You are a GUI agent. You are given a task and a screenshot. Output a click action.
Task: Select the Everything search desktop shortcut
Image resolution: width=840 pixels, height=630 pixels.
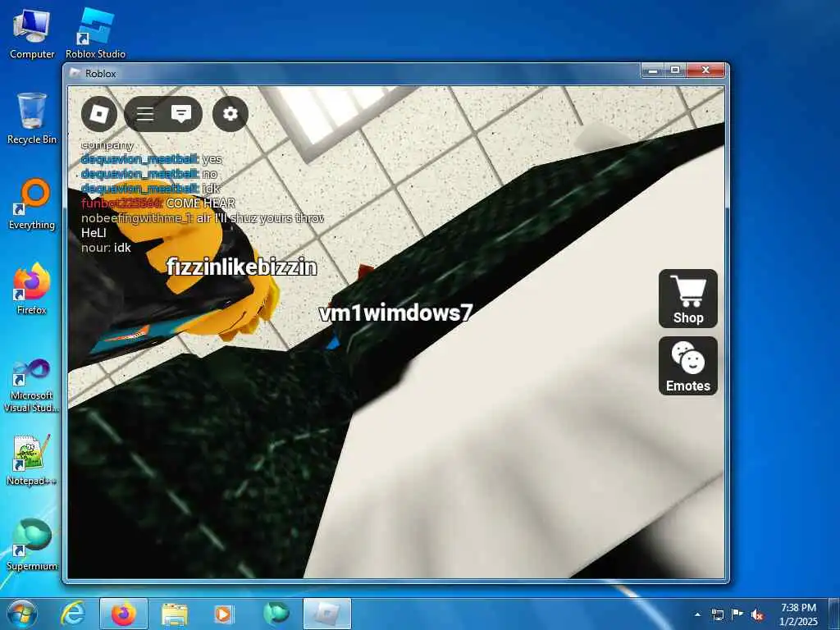coord(32,204)
